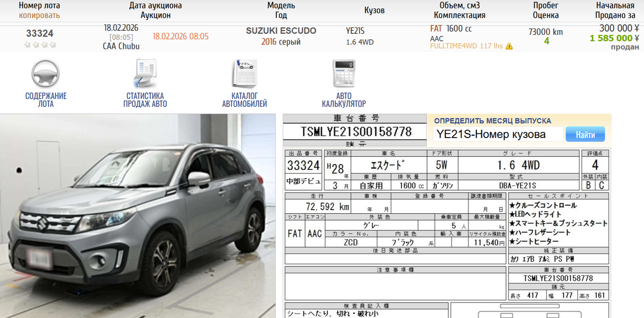Click the 'СОДЕРЖАНИЕ ЛОТА' label
This screenshot has width=644, height=318.
pos(46,100)
